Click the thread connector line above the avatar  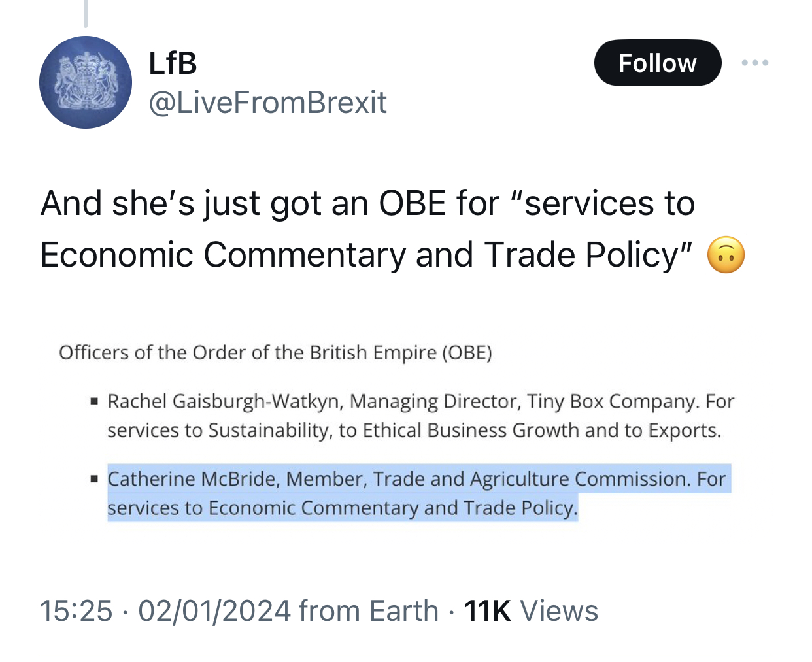86,13
